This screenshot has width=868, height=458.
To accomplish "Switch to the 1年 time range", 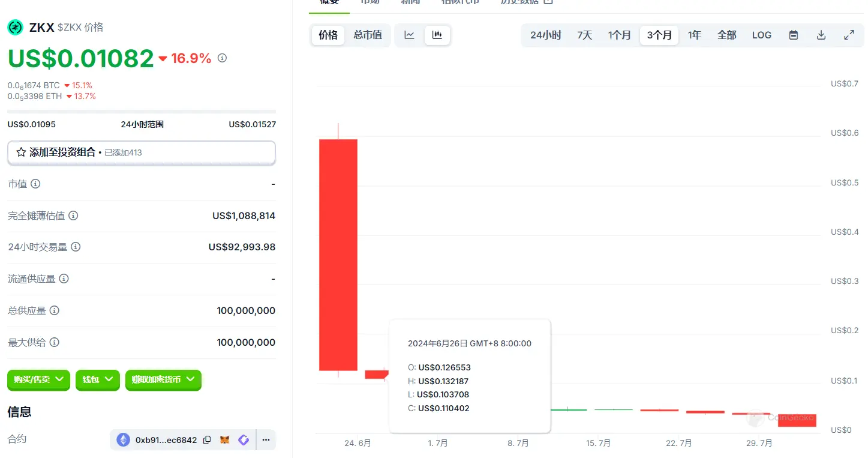I will point(694,35).
